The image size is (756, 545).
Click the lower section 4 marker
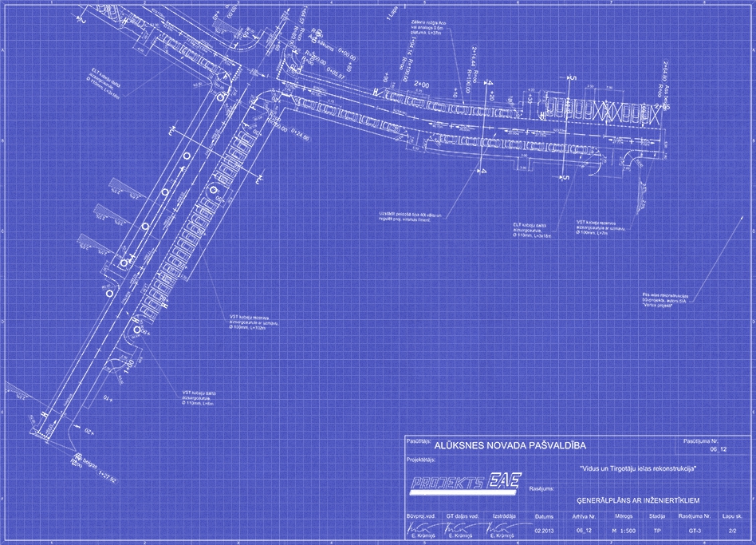click(x=482, y=170)
